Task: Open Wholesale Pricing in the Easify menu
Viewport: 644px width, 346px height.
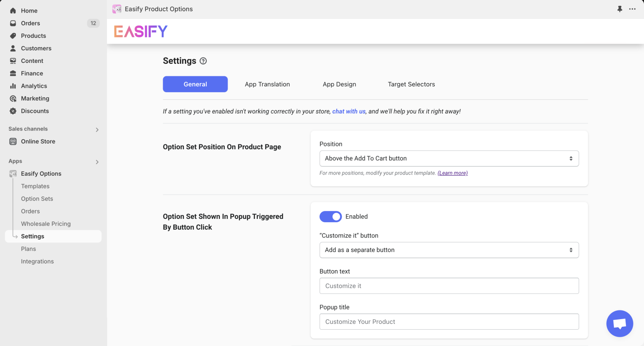Action: 46,224
